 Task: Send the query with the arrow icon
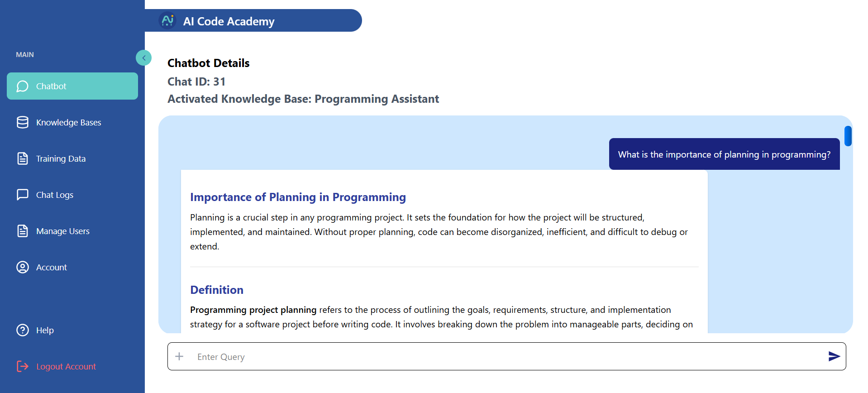tap(834, 356)
